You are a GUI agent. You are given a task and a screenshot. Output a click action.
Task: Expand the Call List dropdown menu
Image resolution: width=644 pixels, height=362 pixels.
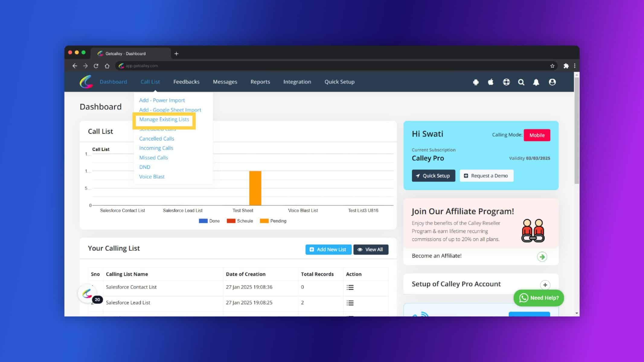point(150,82)
